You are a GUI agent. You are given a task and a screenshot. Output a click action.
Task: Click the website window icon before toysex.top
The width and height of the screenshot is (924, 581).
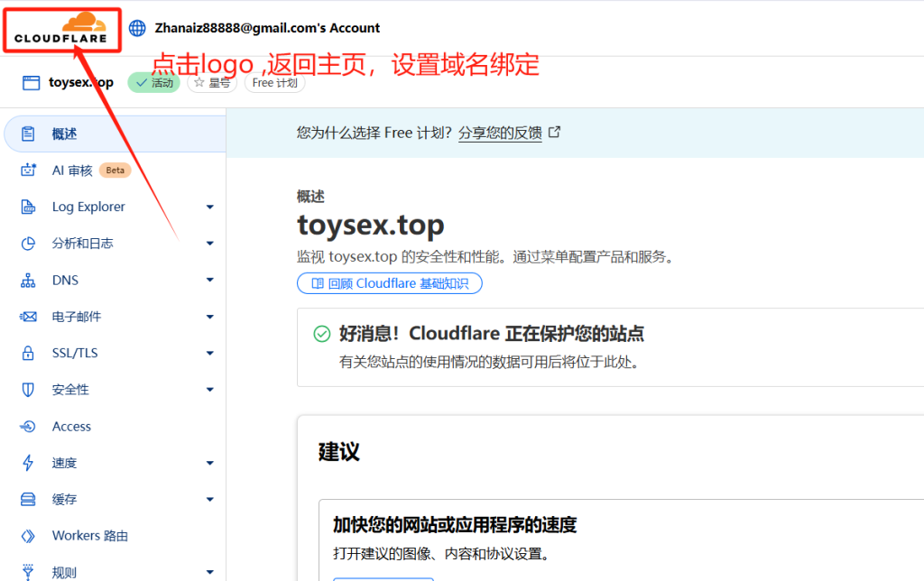(31, 82)
